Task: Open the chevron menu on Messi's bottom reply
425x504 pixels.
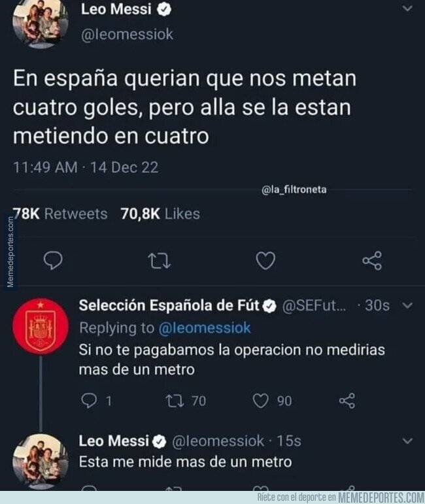Action: point(406,441)
